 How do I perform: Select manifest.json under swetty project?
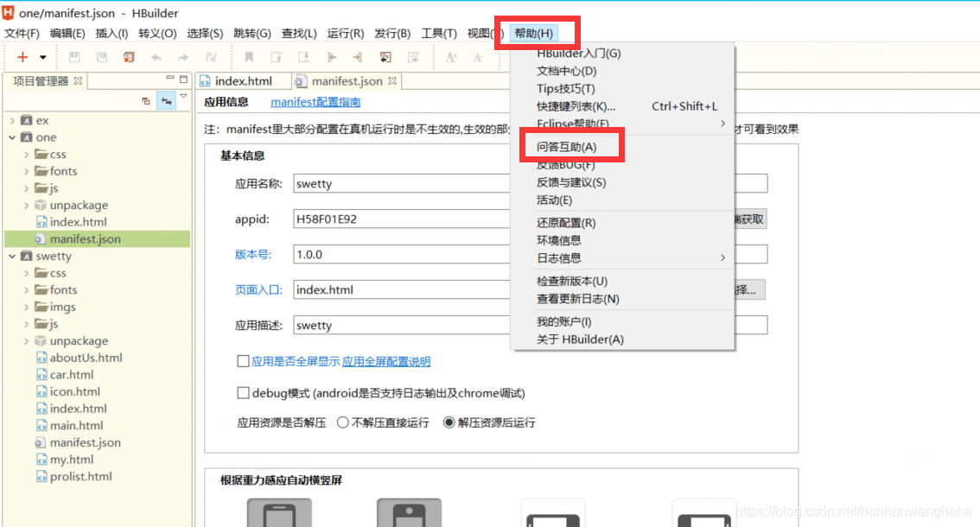point(85,442)
